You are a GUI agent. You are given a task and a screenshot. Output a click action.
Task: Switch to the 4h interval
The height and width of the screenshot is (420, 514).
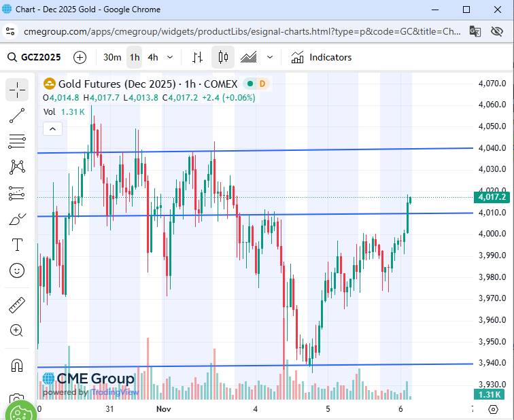152,57
